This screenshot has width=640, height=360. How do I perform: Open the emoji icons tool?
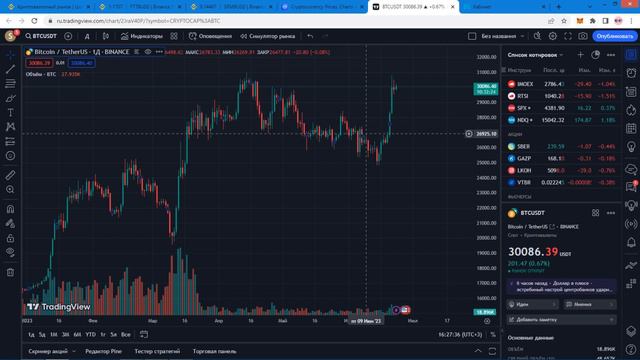coord(11,156)
